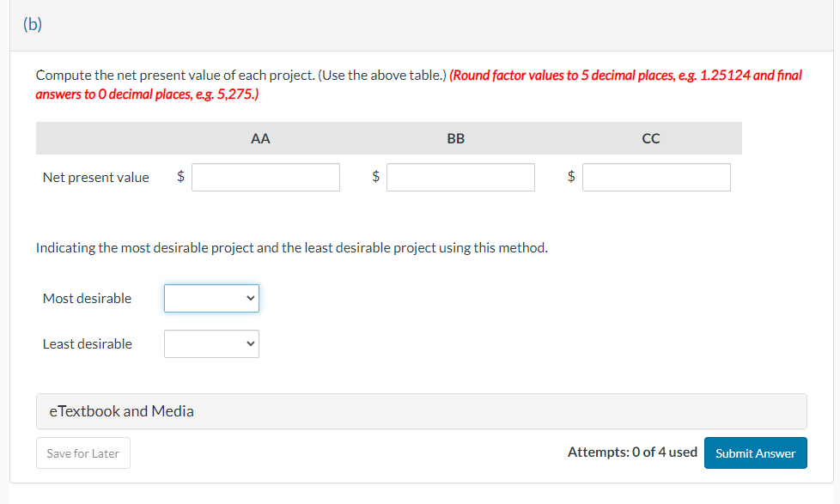840x504 pixels.
Task: Click the BB column header
Action: tap(455, 138)
